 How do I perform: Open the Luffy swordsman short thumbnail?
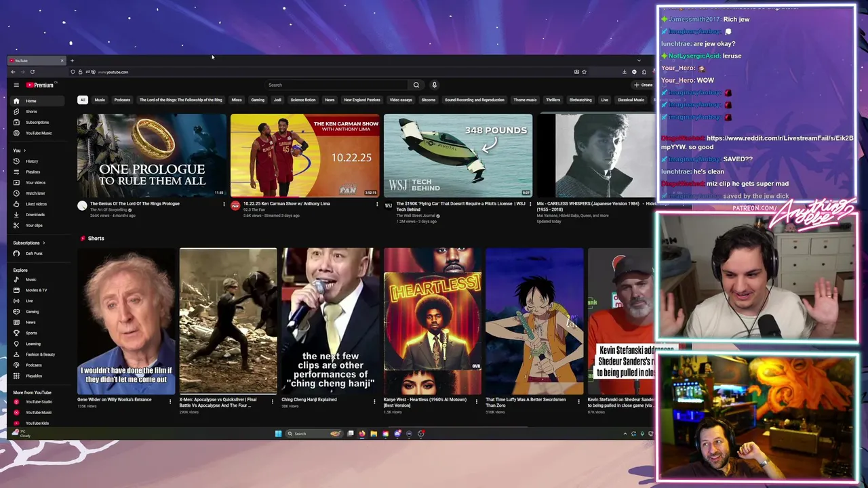coord(534,321)
